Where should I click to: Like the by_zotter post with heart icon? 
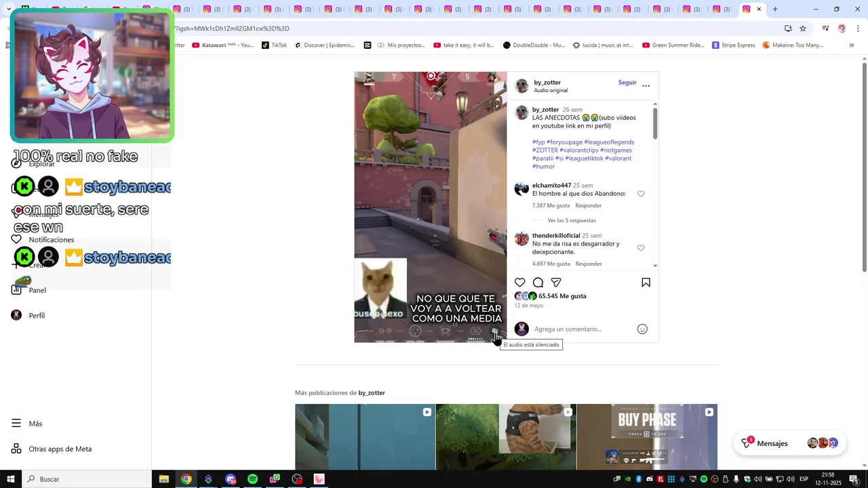520,283
